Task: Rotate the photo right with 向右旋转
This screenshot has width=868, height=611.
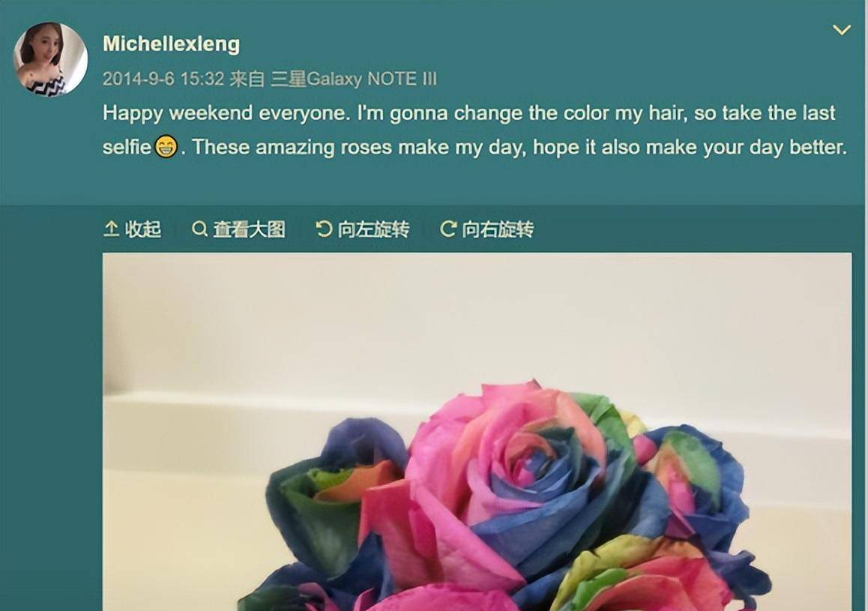Action: click(x=498, y=229)
